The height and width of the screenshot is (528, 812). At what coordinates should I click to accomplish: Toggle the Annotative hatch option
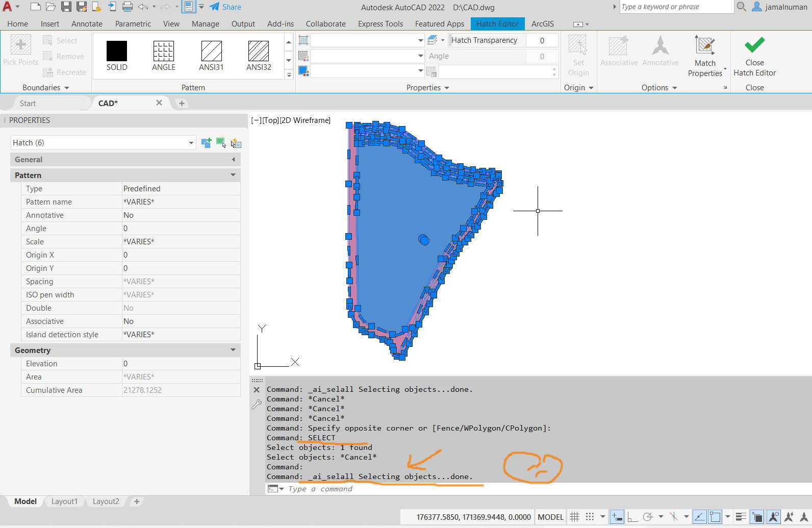coord(661,51)
